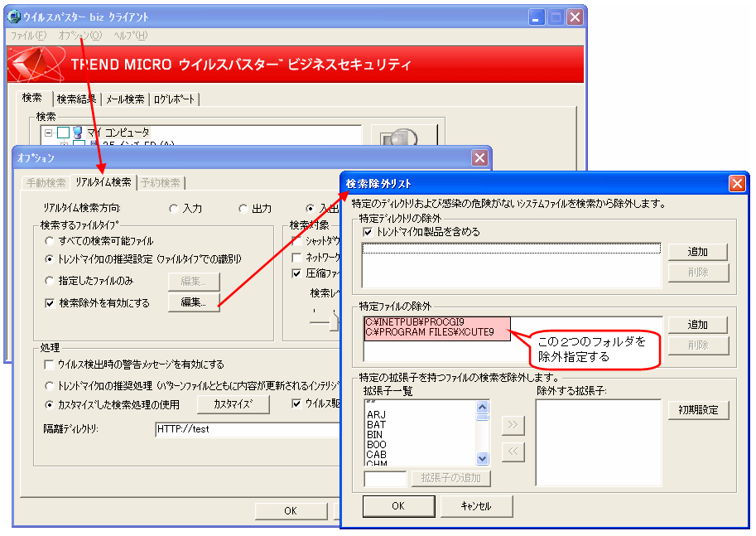Click 追加 in 特定ファイルの除外 section

pos(698,325)
